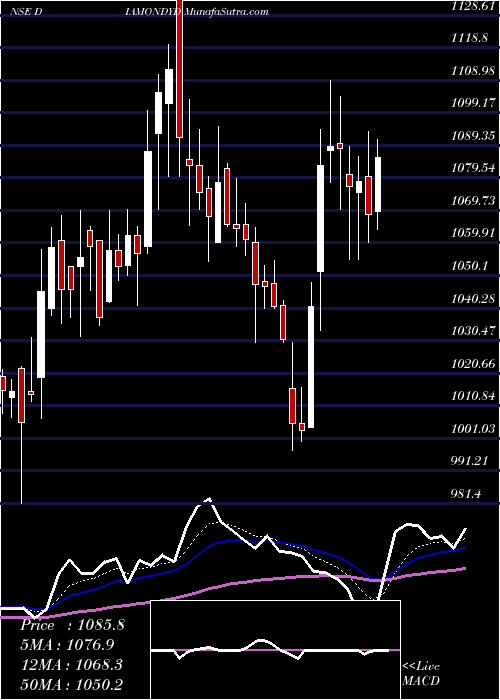The width and height of the screenshot is (500, 700).
Task: Click the 1069.73 price axis label
Action: click(x=474, y=200)
